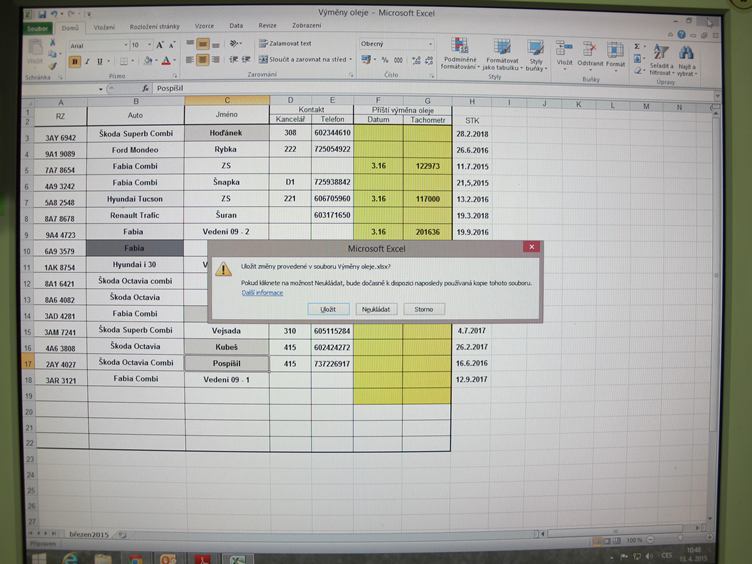Click the thousands separator 000 icon
Screen dimensions: 752x564
click(x=398, y=60)
